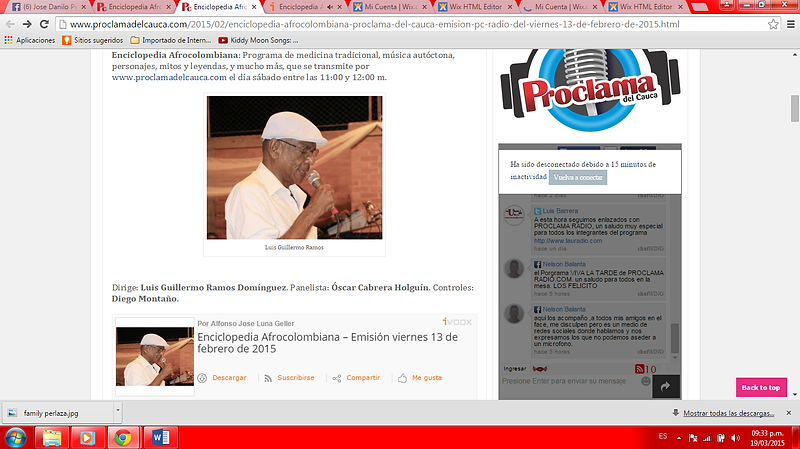The height and width of the screenshot is (449, 800).
Task: Click the Luis Barrera chat avatar
Action: click(514, 215)
